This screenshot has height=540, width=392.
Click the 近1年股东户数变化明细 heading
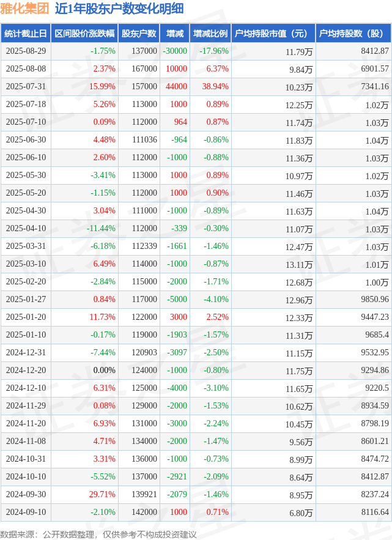(x=119, y=9)
